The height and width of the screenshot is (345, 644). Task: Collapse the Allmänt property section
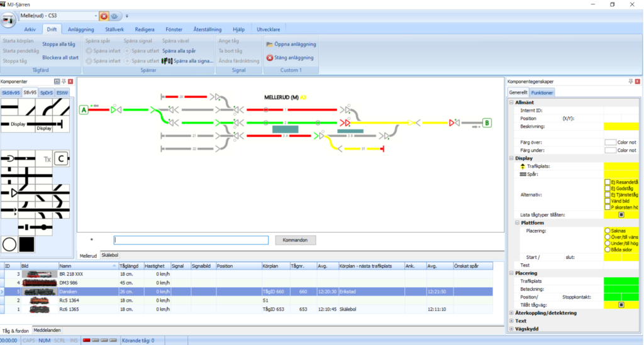tap(510, 102)
